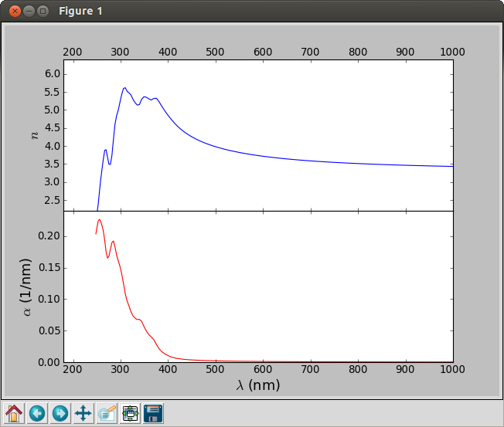Click the 1000 tick label on the top axis
Viewport: 504px width, 427px height.
(x=451, y=52)
